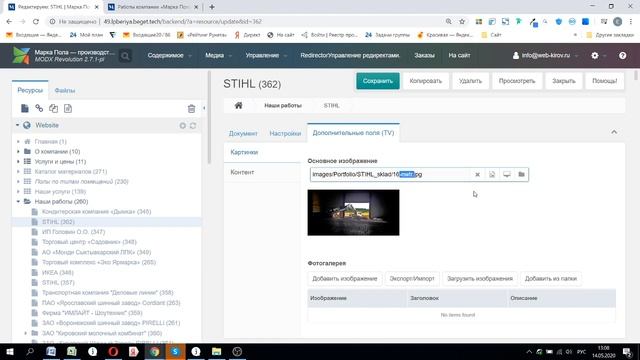Image resolution: width=640 pixels, height=360 pixels.
Task: Click the MODX logo icon
Action: tap(21, 55)
